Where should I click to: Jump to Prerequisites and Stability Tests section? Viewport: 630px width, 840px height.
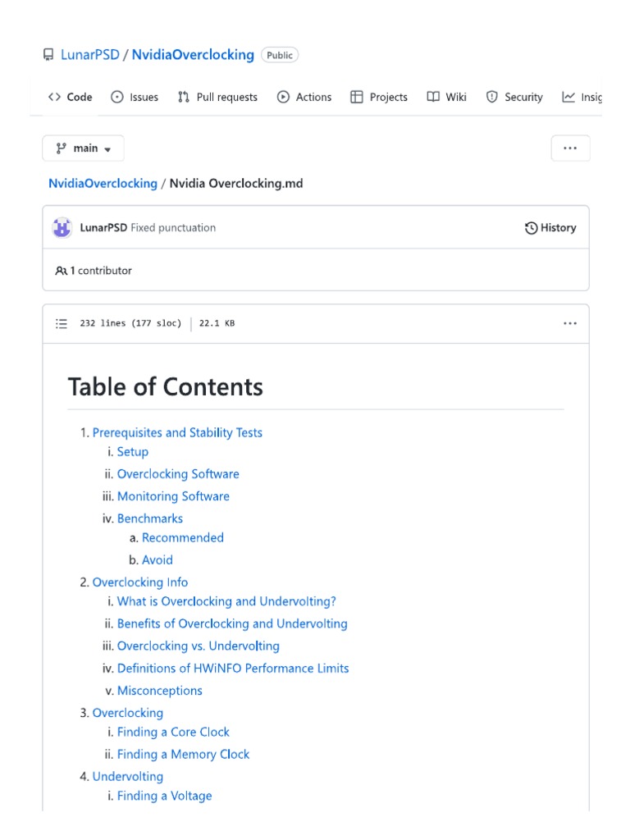tap(177, 432)
